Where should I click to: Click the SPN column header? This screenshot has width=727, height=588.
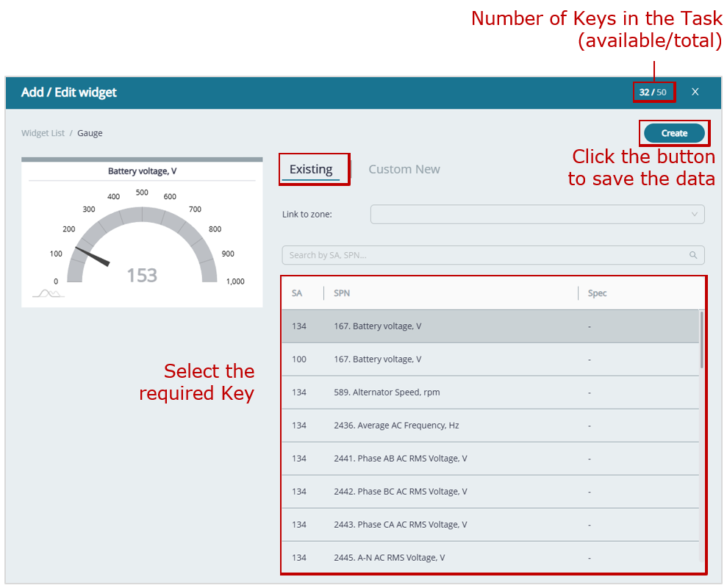342,293
